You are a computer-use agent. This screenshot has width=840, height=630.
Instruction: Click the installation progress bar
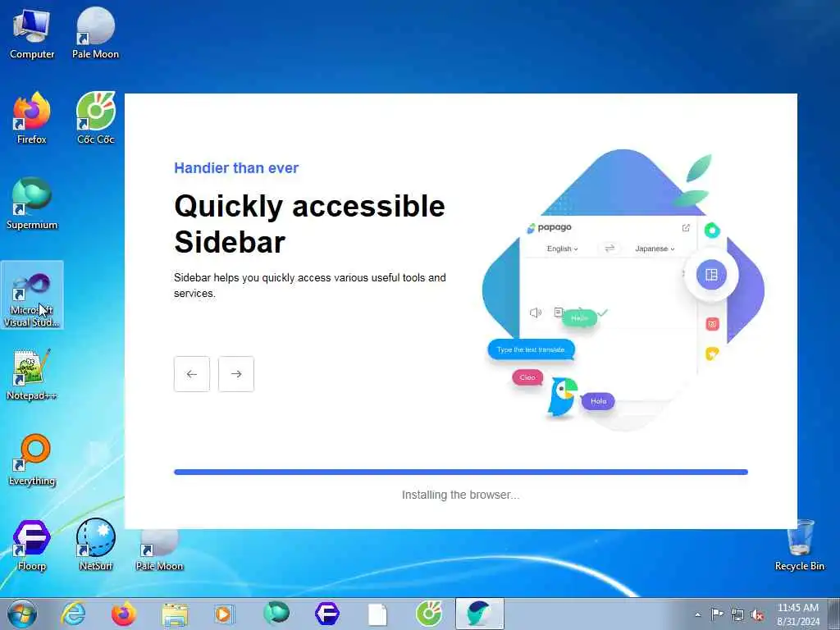coord(461,472)
